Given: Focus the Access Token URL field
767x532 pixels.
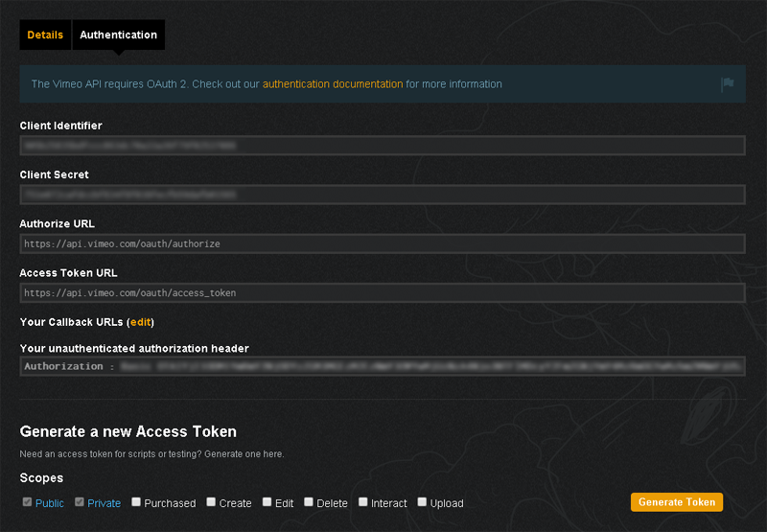Looking at the screenshot, I should coord(382,292).
